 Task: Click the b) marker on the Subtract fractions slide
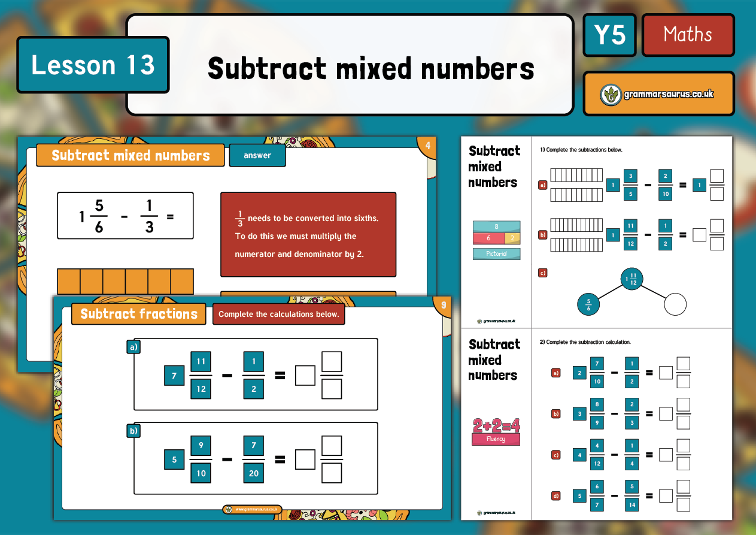click(x=133, y=431)
